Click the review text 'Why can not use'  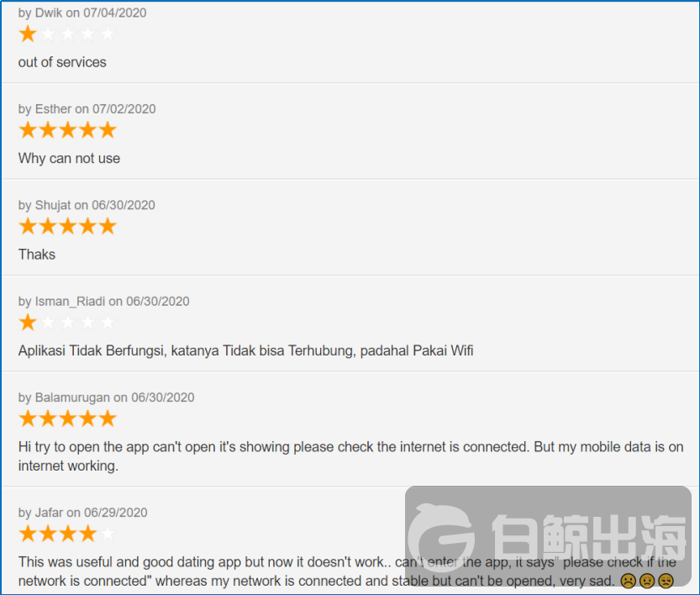(x=69, y=159)
